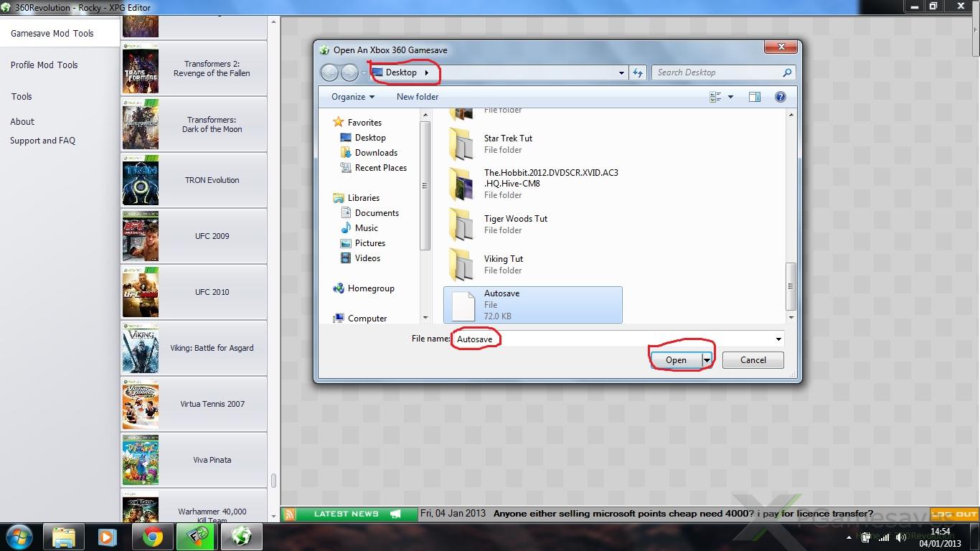The width and height of the screenshot is (980, 551).
Task: Click the RSS feed icon by Latest News
Action: [x=289, y=514]
